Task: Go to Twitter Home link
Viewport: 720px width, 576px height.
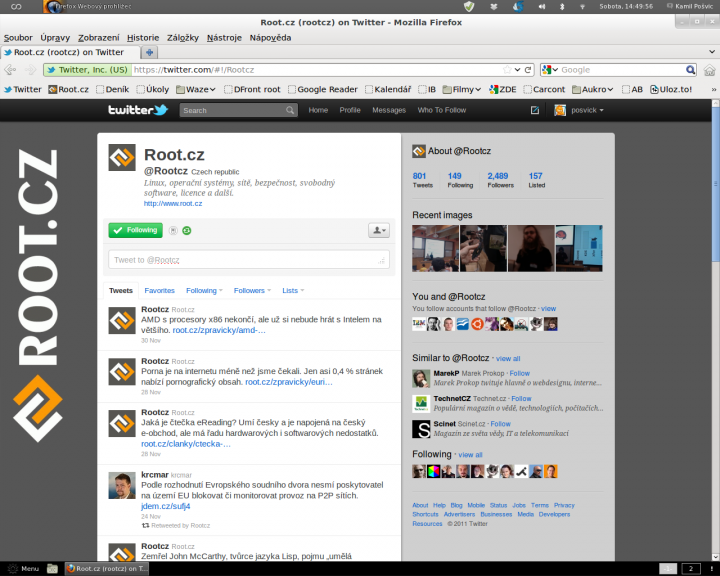Action: click(318, 110)
